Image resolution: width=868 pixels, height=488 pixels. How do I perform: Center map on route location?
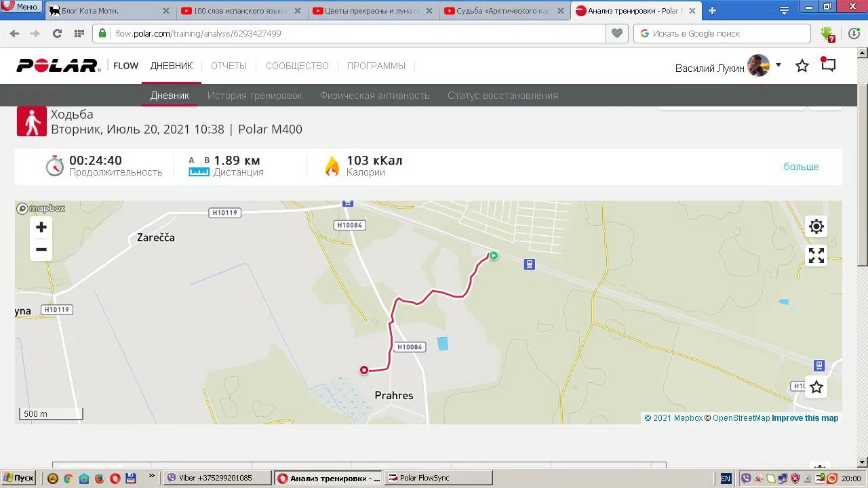click(x=816, y=227)
